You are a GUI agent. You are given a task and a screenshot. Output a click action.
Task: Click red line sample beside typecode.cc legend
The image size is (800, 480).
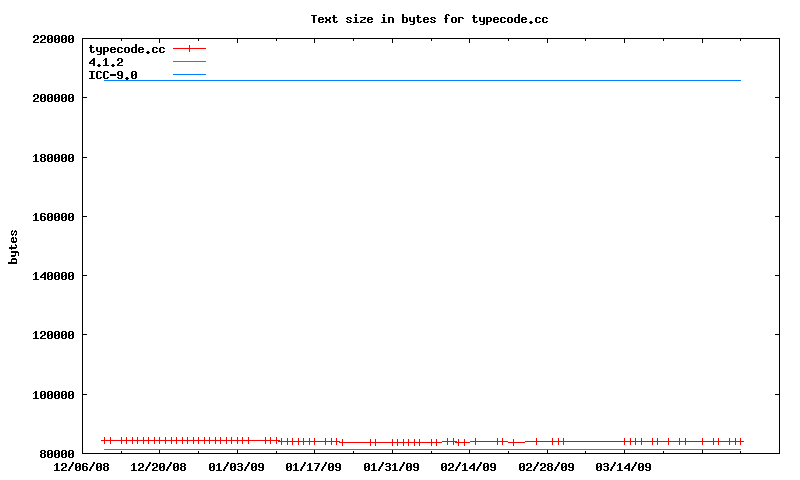tap(189, 48)
